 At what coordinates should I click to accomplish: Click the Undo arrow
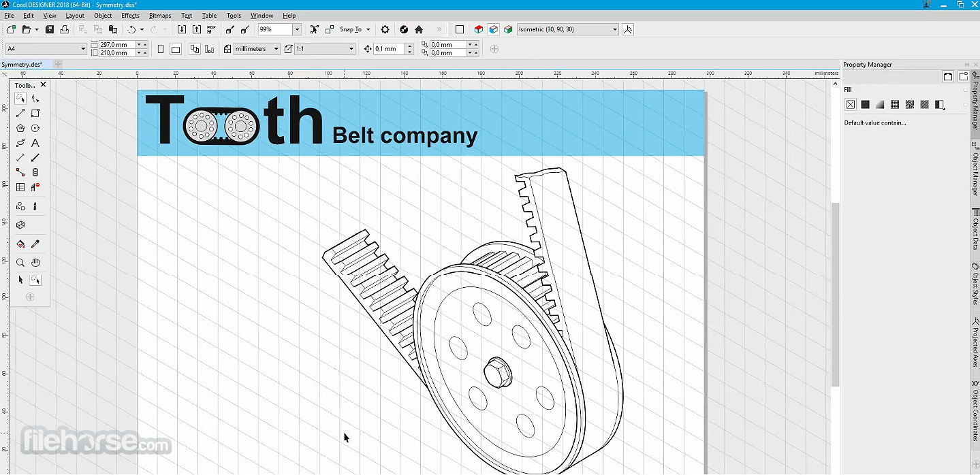132,29
